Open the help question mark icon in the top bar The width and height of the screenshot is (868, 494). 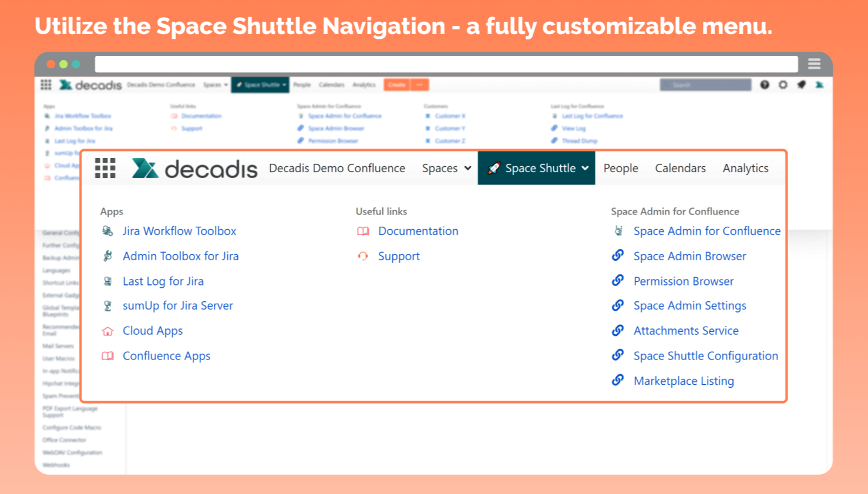765,85
